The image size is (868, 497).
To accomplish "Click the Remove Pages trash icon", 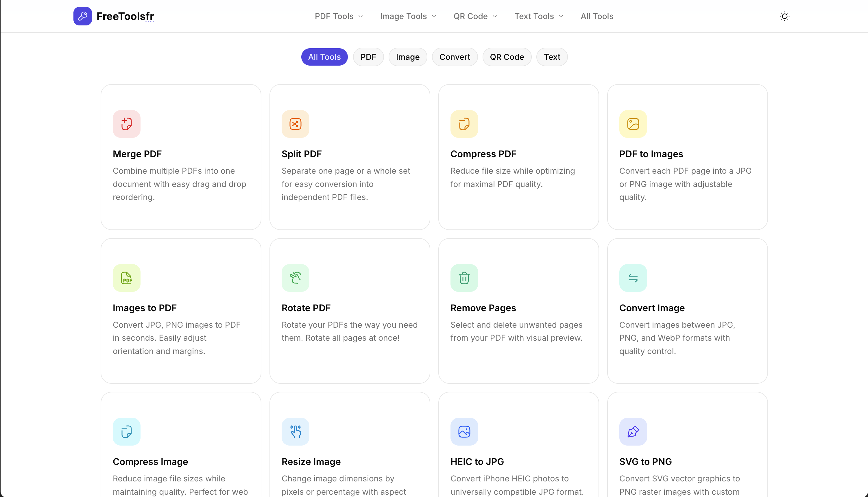I will click(464, 278).
